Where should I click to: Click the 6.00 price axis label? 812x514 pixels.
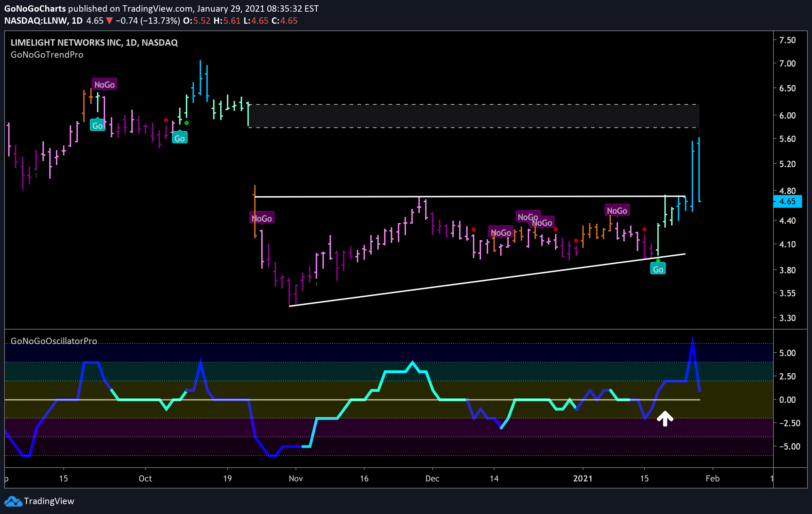tap(788, 115)
